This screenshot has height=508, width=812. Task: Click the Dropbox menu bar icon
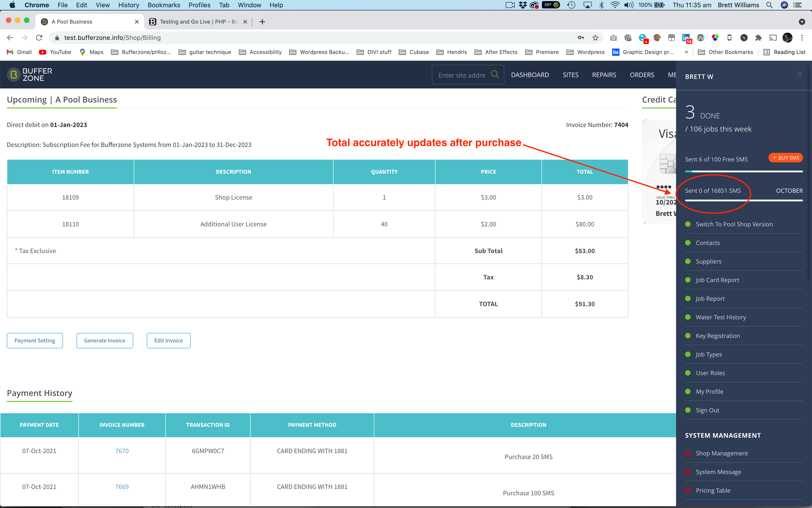[x=523, y=5]
